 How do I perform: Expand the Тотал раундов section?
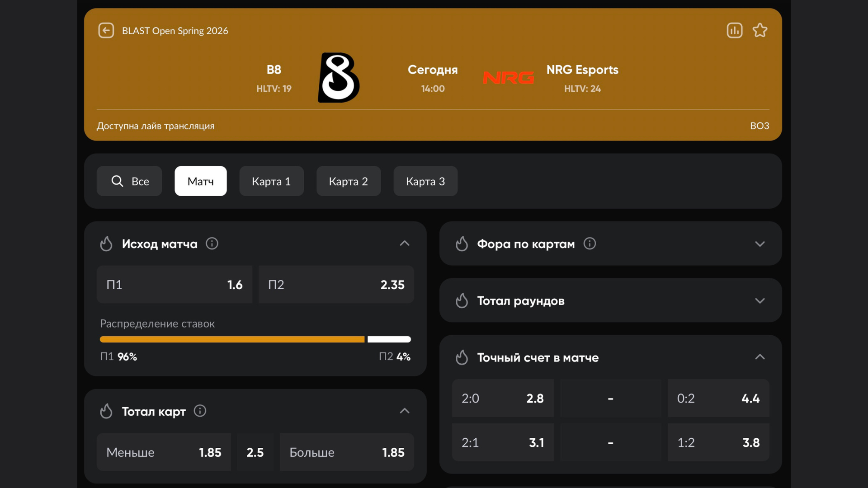[760, 301]
